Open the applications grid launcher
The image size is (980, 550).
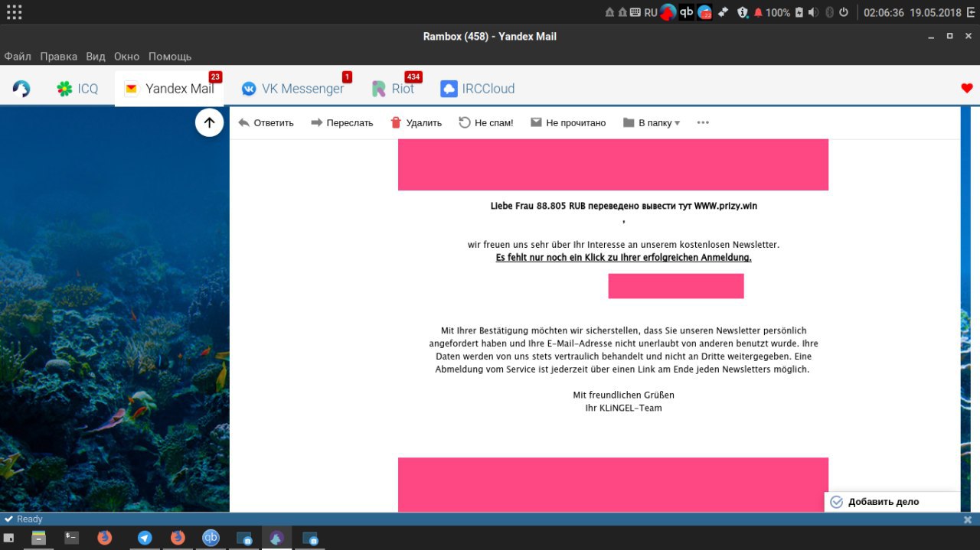pos(14,12)
